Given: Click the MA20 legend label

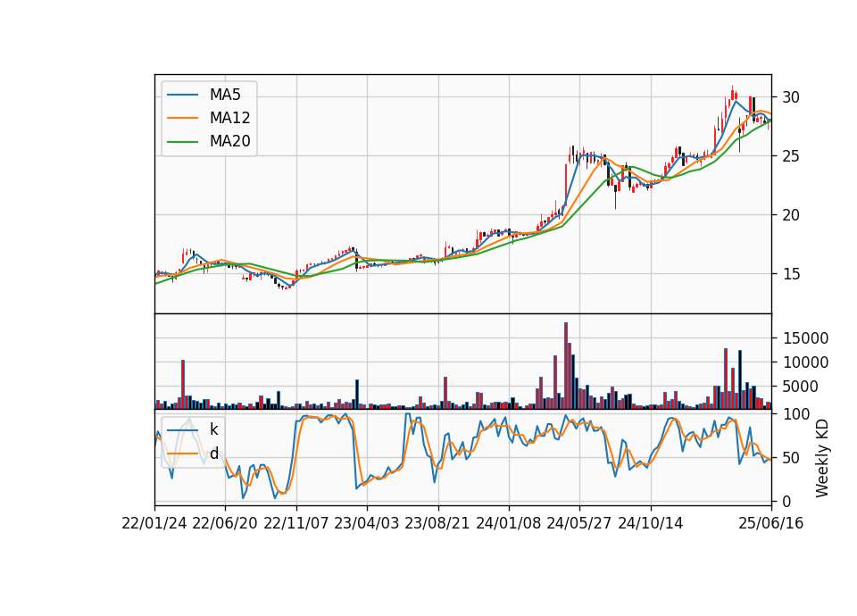Looking at the screenshot, I should click(x=229, y=142).
